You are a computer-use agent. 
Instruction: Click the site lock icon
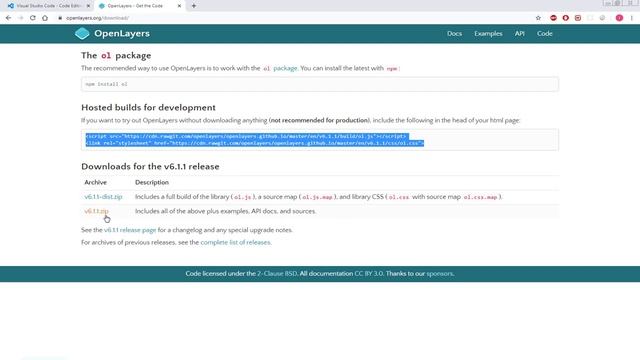point(60,18)
